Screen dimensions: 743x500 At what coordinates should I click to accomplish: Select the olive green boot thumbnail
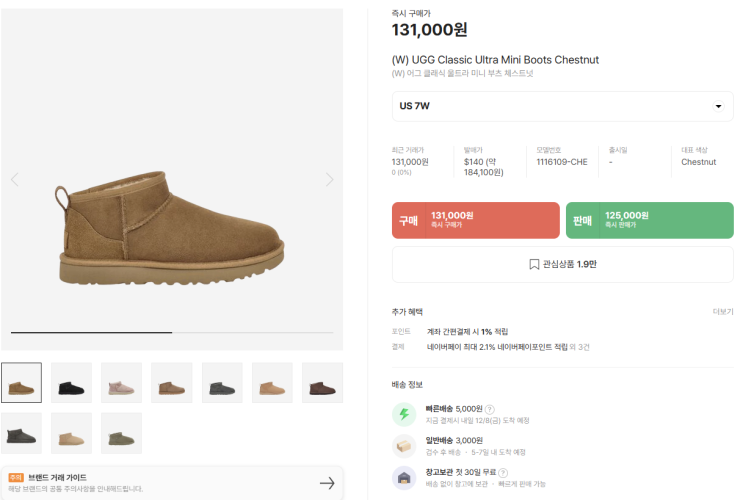tap(121, 433)
